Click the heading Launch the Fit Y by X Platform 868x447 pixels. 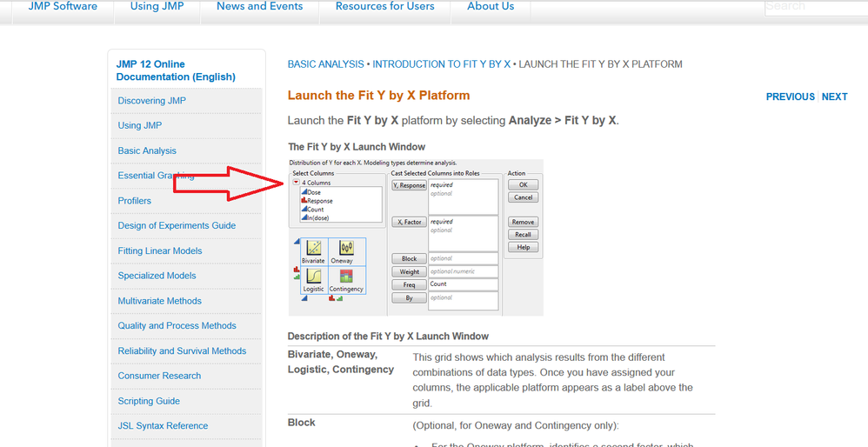[378, 95]
